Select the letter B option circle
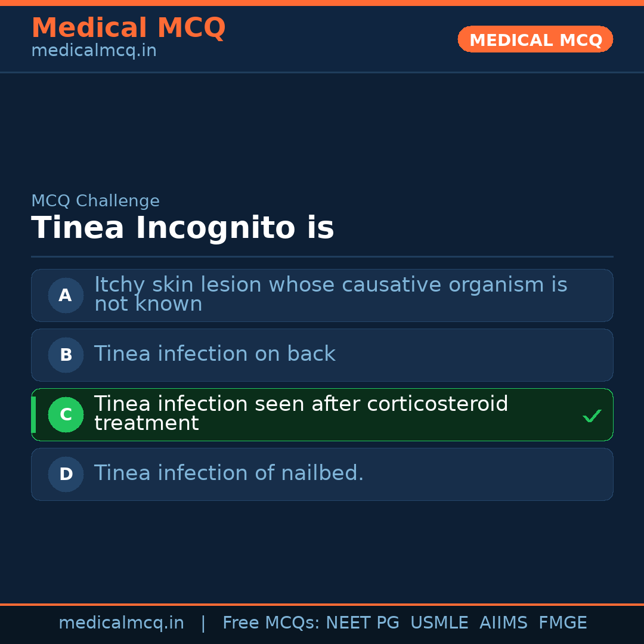The width and height of the screenshot is (644, 644). [x=66, y=355]
